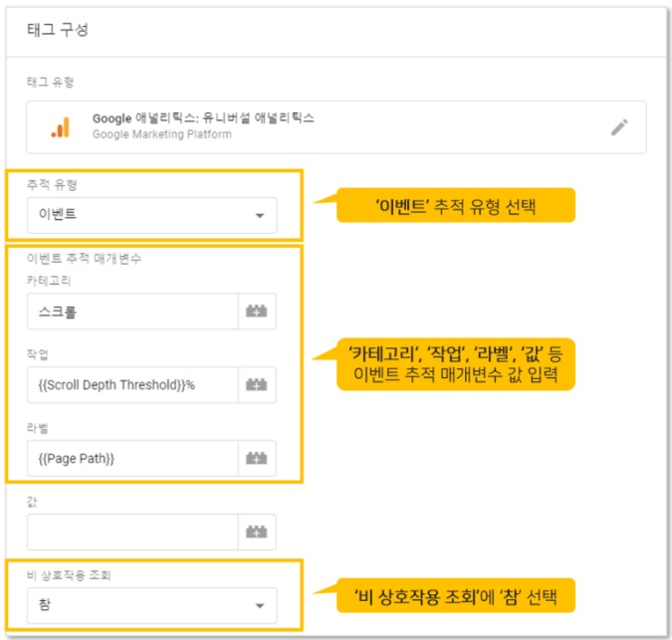Click the 태그 구성 header

point(58,30)
